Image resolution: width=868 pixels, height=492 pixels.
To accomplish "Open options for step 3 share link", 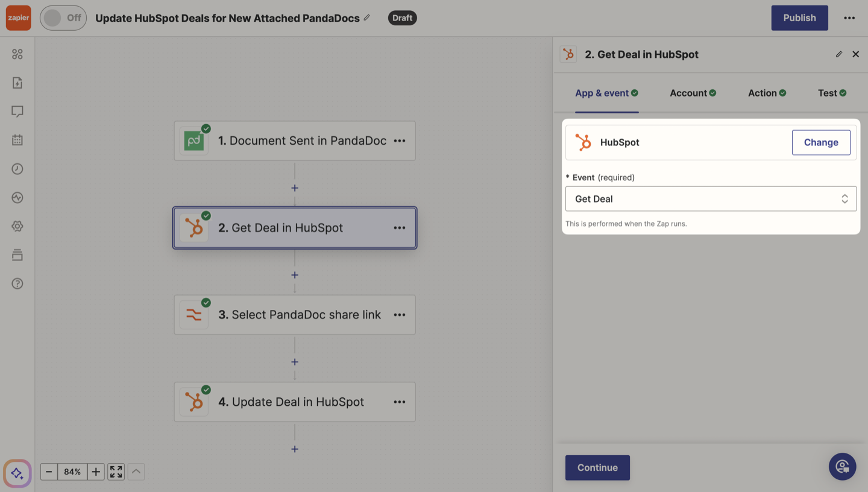I will point(400,315).
